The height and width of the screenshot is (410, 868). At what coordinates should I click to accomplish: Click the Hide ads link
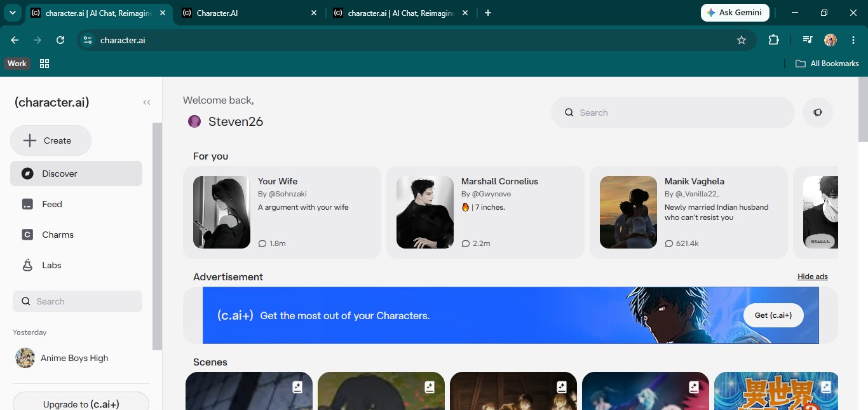(813, 277)
